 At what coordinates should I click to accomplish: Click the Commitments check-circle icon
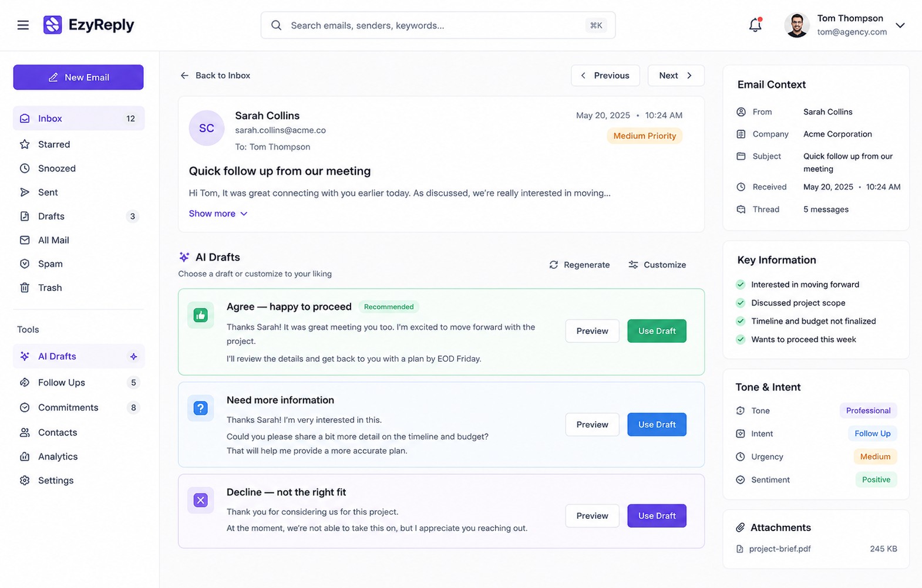pyautogui.click(x=25, y=407)
